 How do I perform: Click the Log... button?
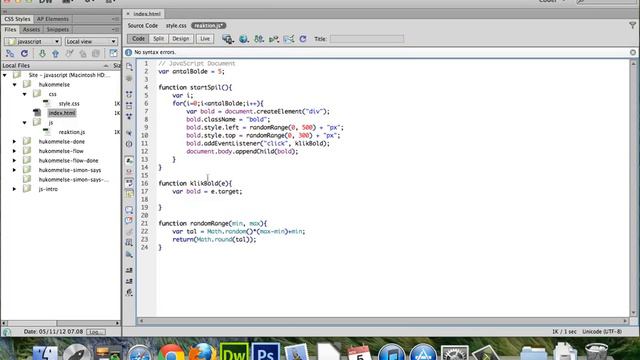tap(96, 332)
